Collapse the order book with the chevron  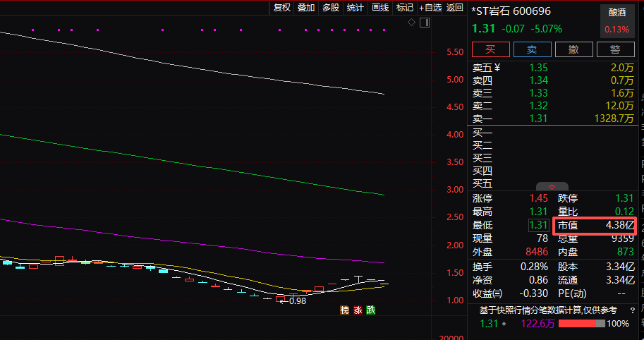tap(552, 187)
